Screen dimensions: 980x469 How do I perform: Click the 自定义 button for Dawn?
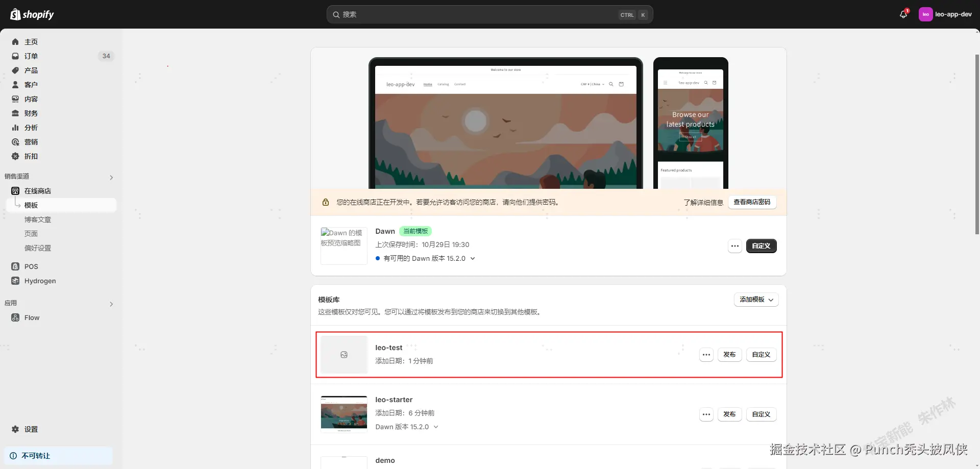click(x=761, y=246)
